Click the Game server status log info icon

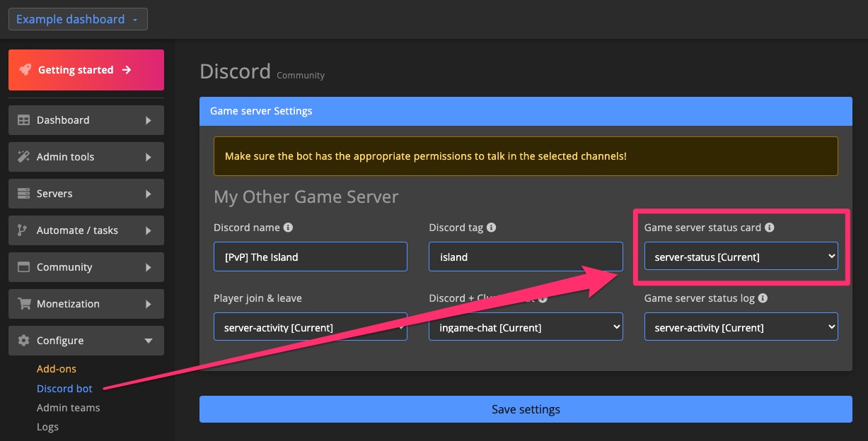[x=763, y=298]
